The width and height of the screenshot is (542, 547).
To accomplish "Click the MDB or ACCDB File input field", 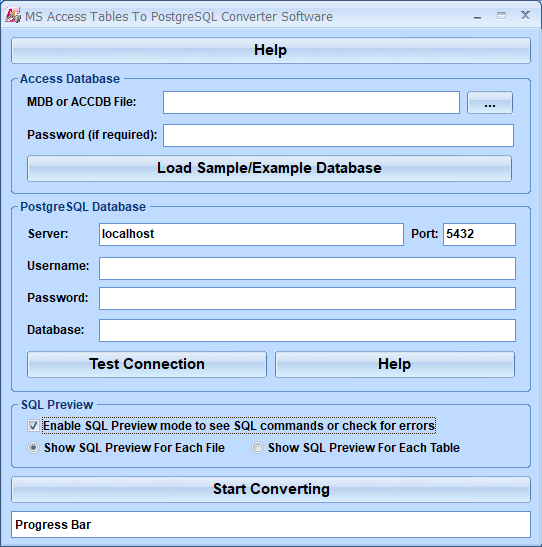I will (x=311, y=102).
